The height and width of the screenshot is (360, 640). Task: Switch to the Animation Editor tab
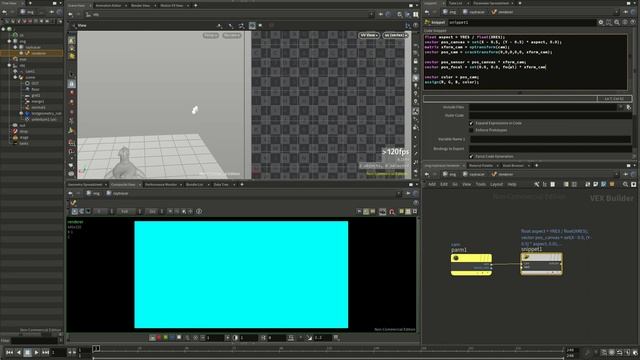click(108, 6)
